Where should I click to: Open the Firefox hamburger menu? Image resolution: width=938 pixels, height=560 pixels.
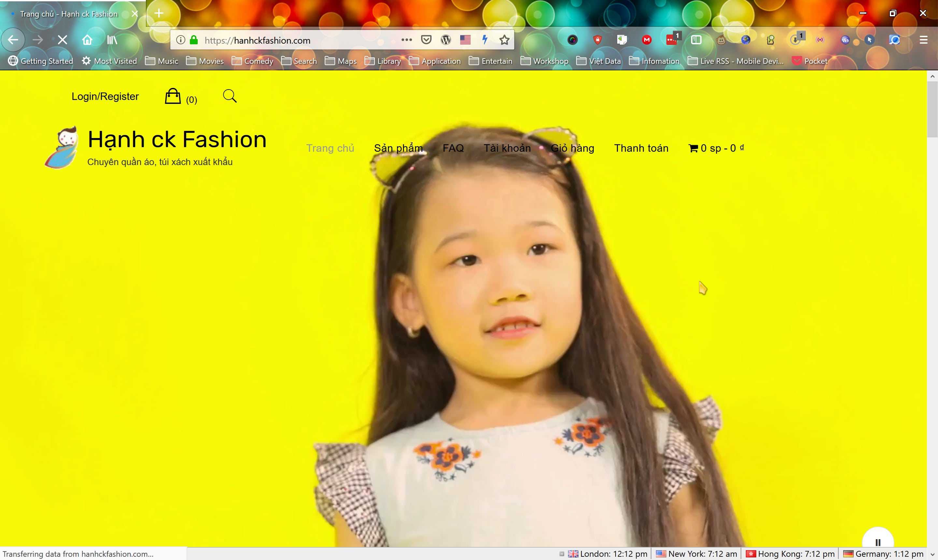(x=924, y=40)
